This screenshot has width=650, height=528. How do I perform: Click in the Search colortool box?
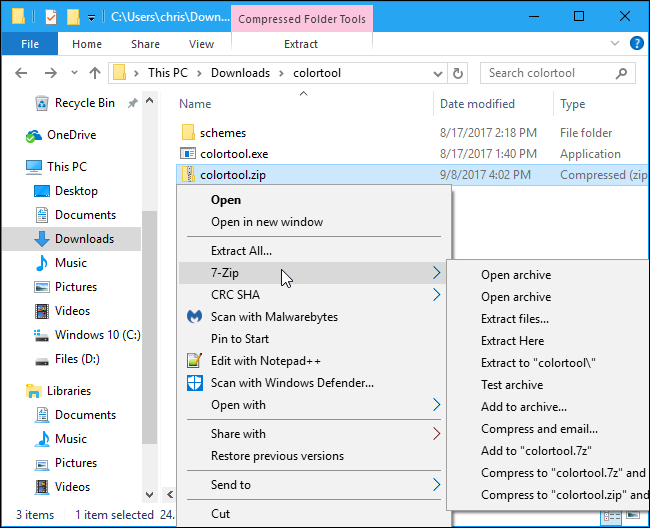[555, 73]
